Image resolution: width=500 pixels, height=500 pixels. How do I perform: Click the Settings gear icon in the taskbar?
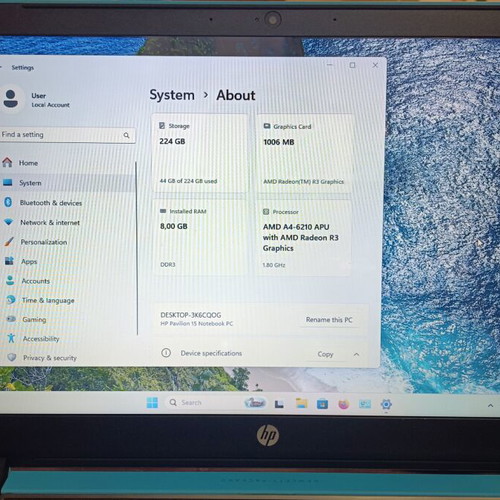pyautogui.click(x=386, y=404)
